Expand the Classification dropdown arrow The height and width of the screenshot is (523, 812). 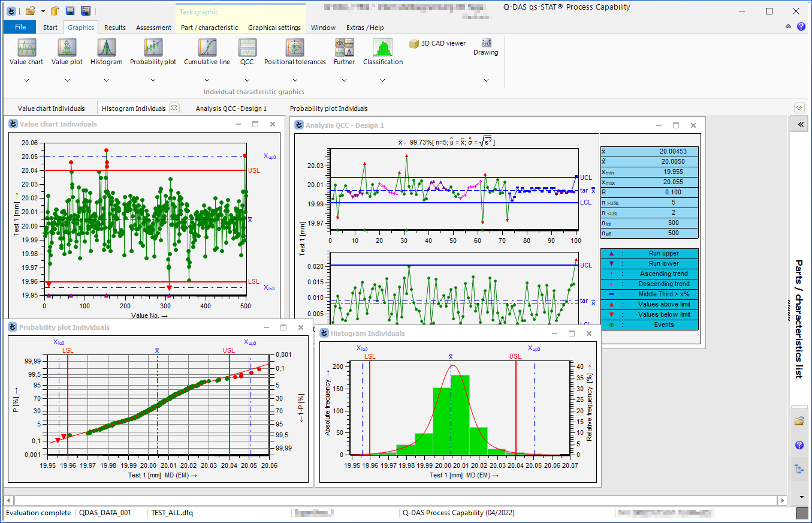[x=383, y=80]
